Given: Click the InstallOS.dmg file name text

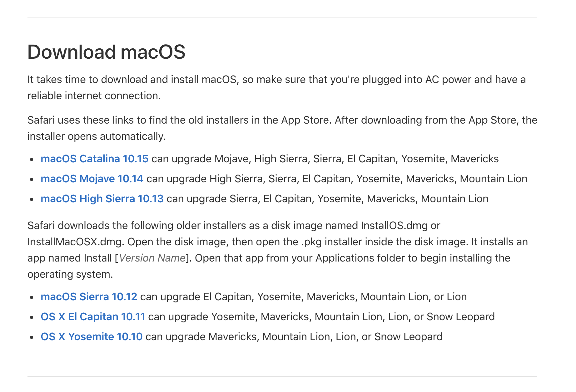Looking at the screenshot, I should tap(394, 226).
